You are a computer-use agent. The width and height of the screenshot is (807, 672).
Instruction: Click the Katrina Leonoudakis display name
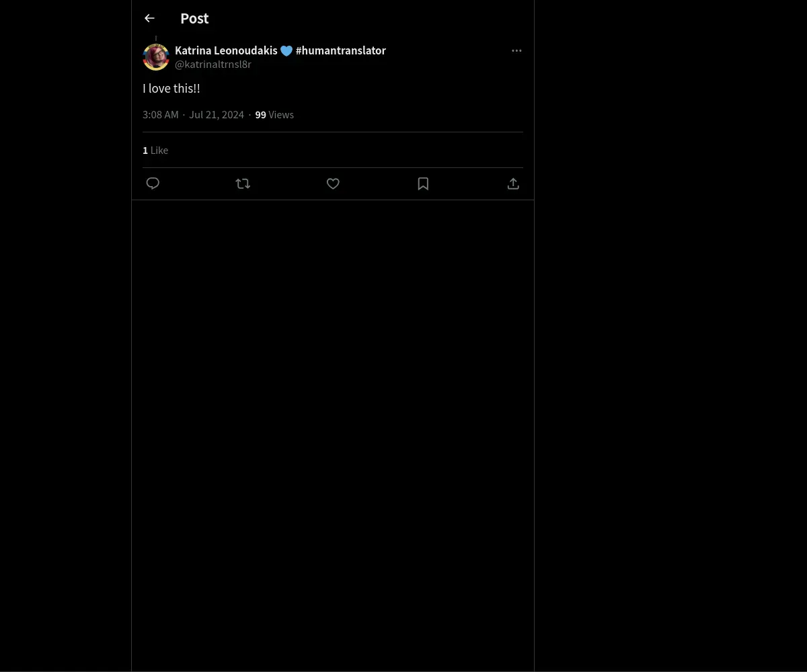pos(226,50)
